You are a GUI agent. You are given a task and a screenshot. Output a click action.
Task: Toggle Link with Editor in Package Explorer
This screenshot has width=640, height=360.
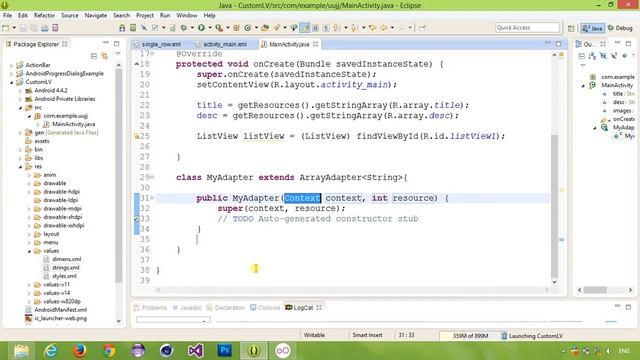click(x=104, y=56)
